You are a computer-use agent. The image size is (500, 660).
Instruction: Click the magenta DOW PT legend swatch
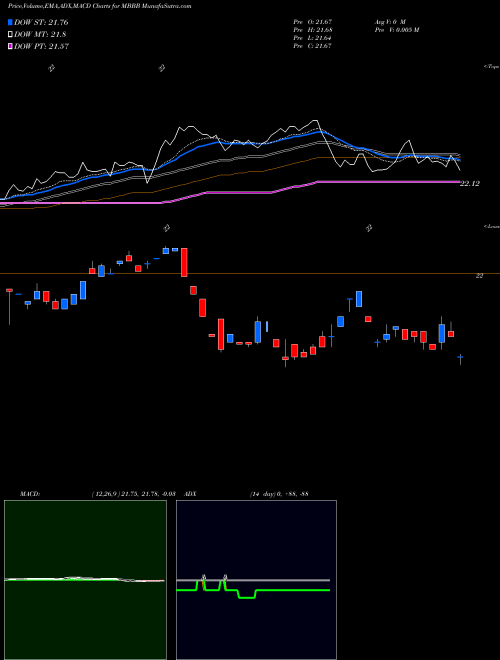pyautogui.click(x=10, y=46)
